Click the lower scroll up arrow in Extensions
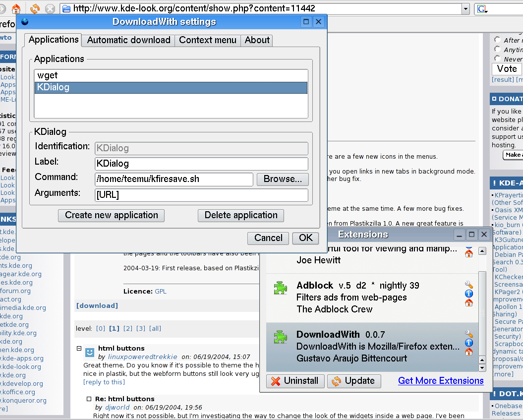 pyautogui.click(x=482, y=360)
